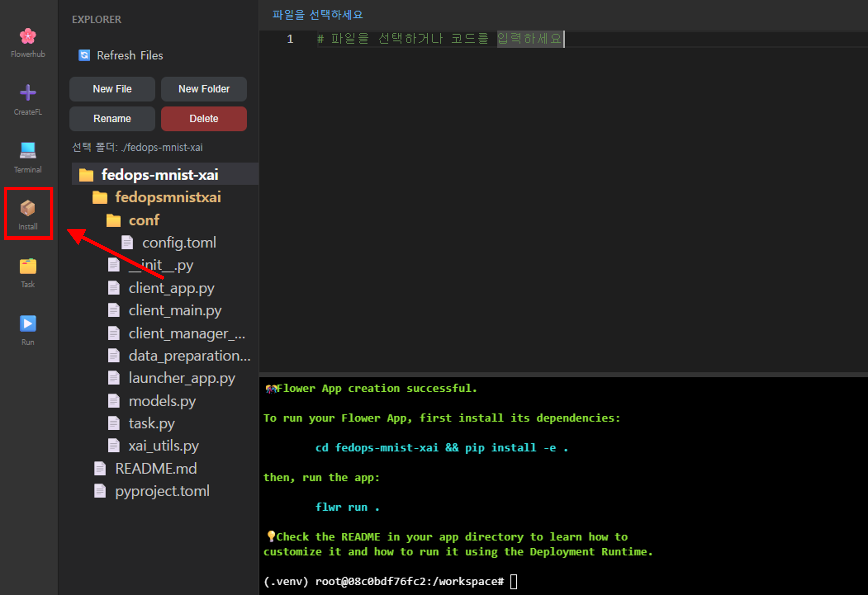Image resolution: width=868 pixels, height=595 pixels.
Task: Collapse the fedops-mnist-xai root folder
Action: coord(160,175)
